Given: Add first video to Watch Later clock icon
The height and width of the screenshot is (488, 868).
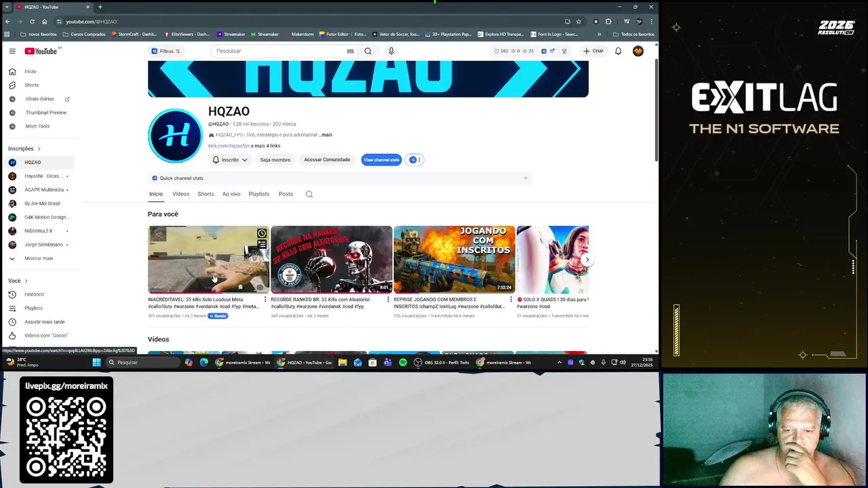Looking at the screenshot, I should click(x=262, y=233).
